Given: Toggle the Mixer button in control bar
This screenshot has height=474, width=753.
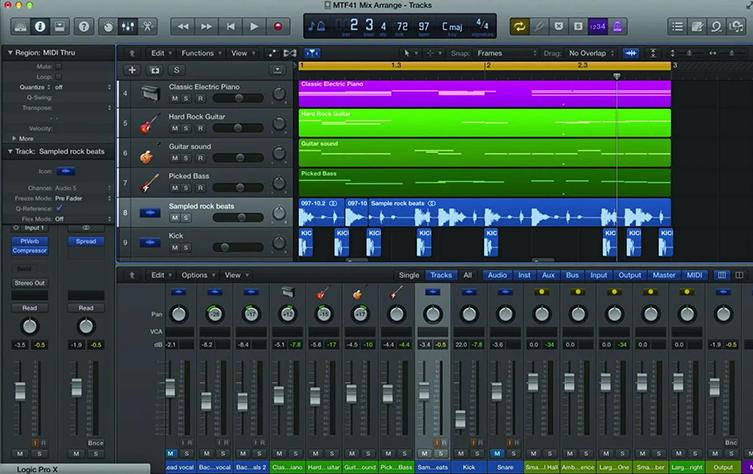Looking at the screenshot, I should click(128, 26).
